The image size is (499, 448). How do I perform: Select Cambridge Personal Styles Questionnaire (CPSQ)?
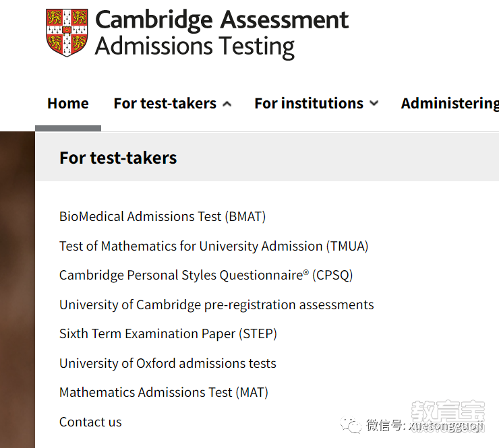206,276
